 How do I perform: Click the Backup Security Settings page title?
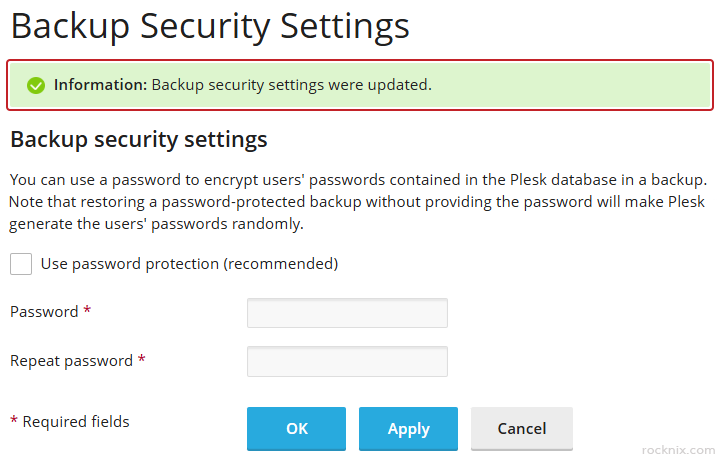click(x=210, y=26)
